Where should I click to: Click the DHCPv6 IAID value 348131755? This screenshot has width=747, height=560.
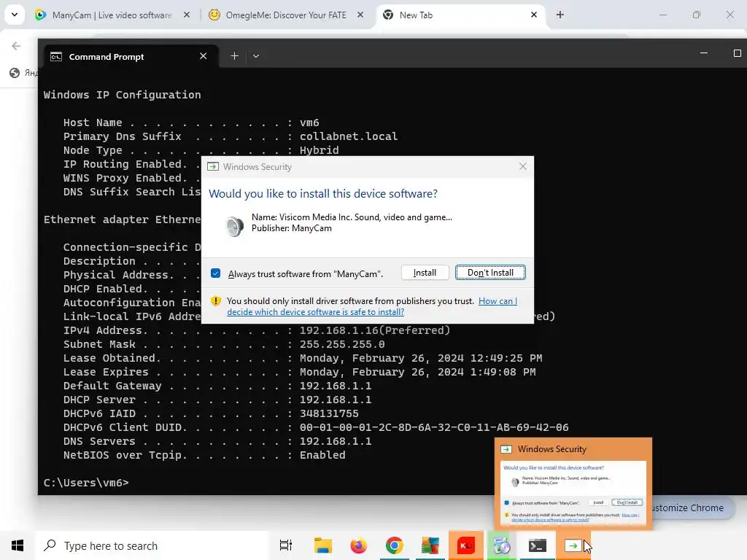point(329,413)
